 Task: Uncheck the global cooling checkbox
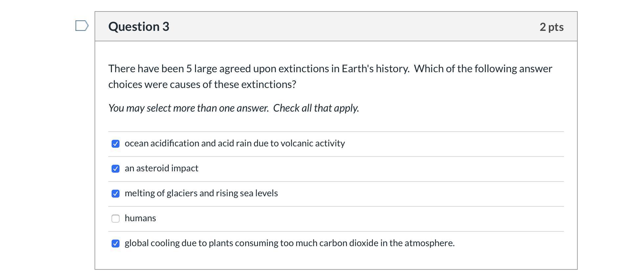click(116, 244)
